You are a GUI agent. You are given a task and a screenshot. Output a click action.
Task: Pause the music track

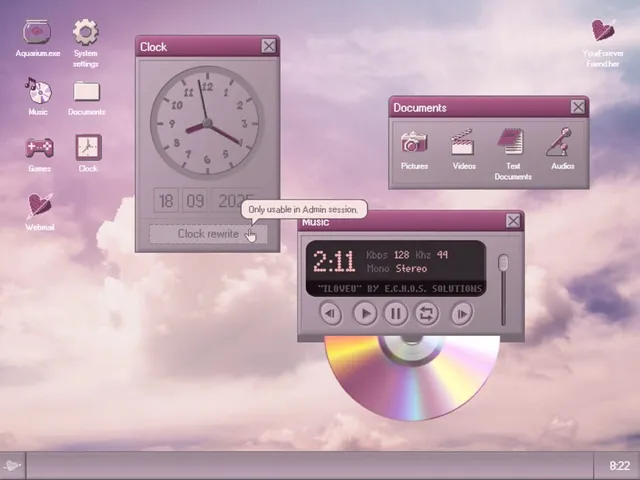click(396, 313)
